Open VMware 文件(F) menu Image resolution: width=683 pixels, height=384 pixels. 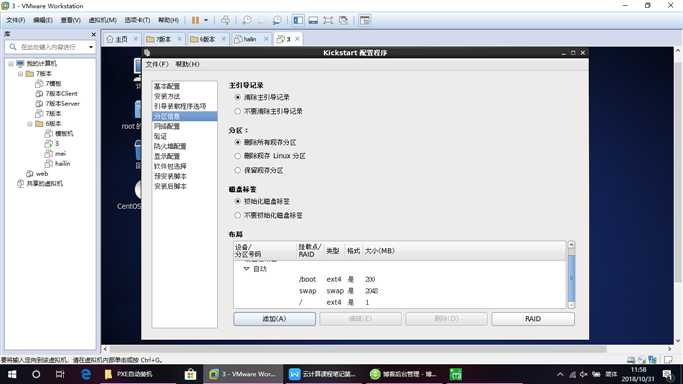click(x=15, y=20)
